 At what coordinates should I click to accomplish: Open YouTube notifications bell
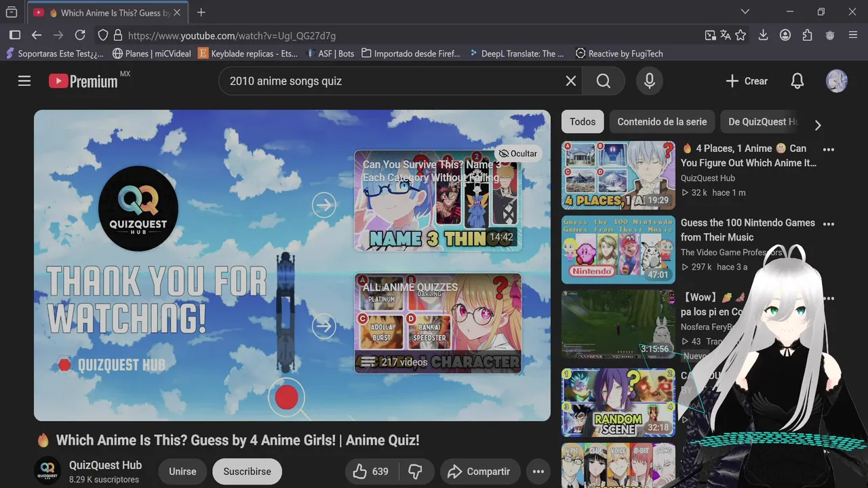(797, 81)
